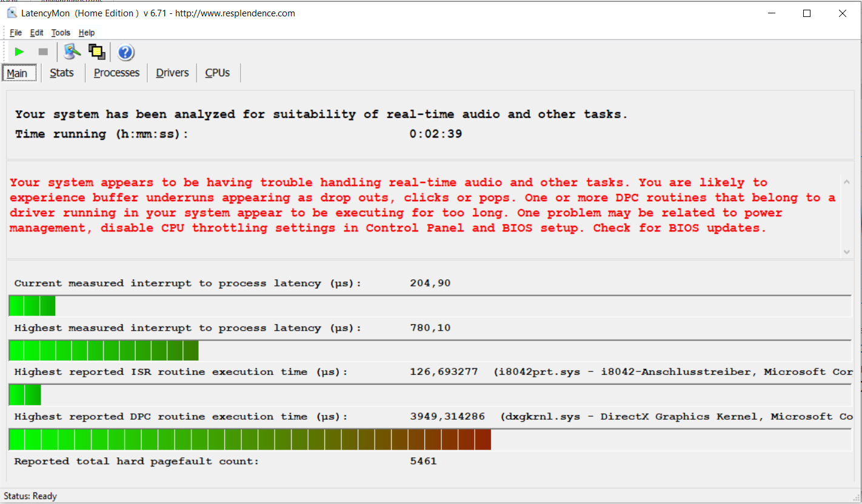Click 'Highest measured interrupt to process latency' label

click(x=188, y=328)
